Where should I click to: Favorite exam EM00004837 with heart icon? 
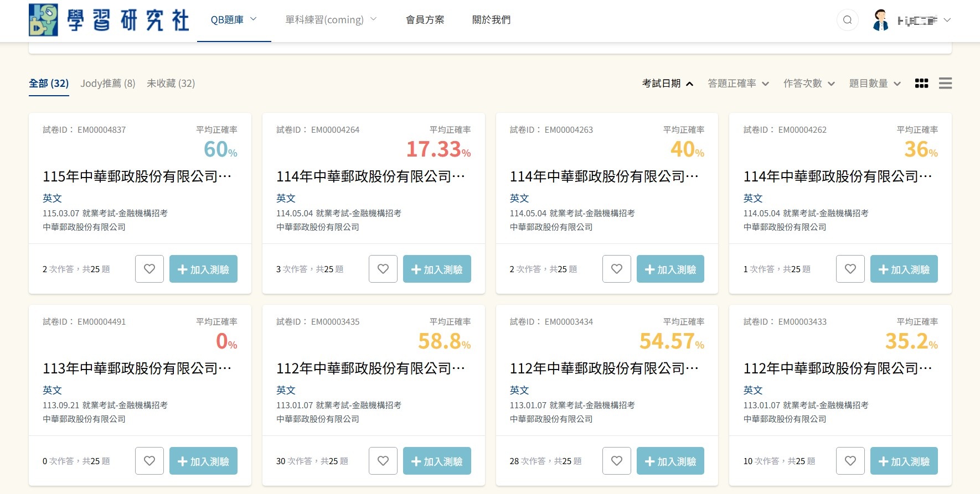(149, 269)
